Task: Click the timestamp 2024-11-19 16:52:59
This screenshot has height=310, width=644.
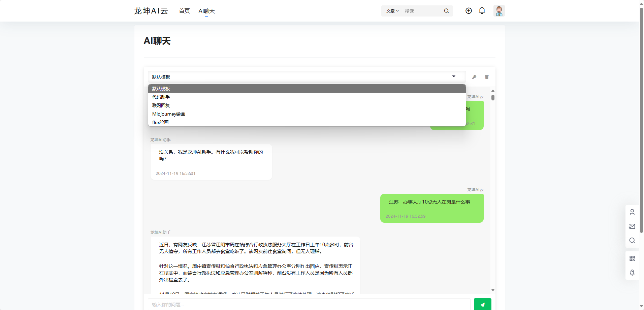Action: pos(406,216)
